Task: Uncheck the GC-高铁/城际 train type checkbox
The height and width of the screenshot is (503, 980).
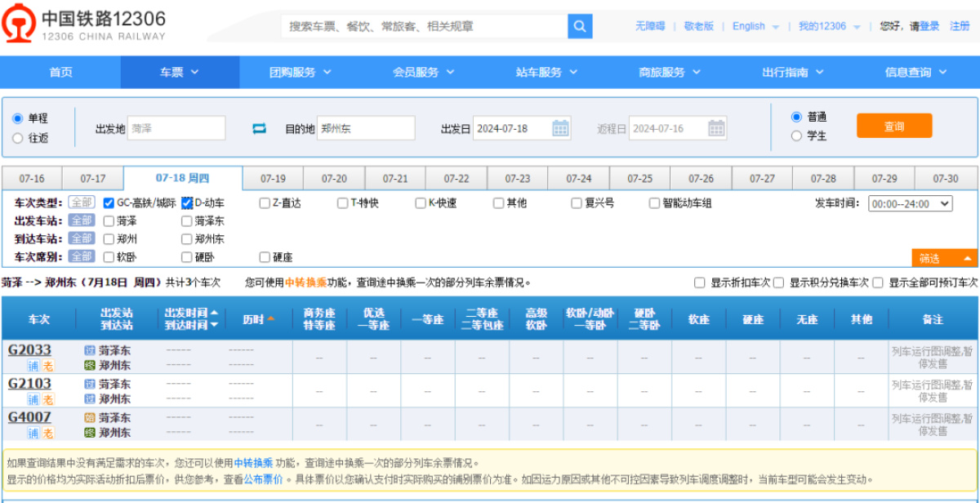Action: (109, 203)
